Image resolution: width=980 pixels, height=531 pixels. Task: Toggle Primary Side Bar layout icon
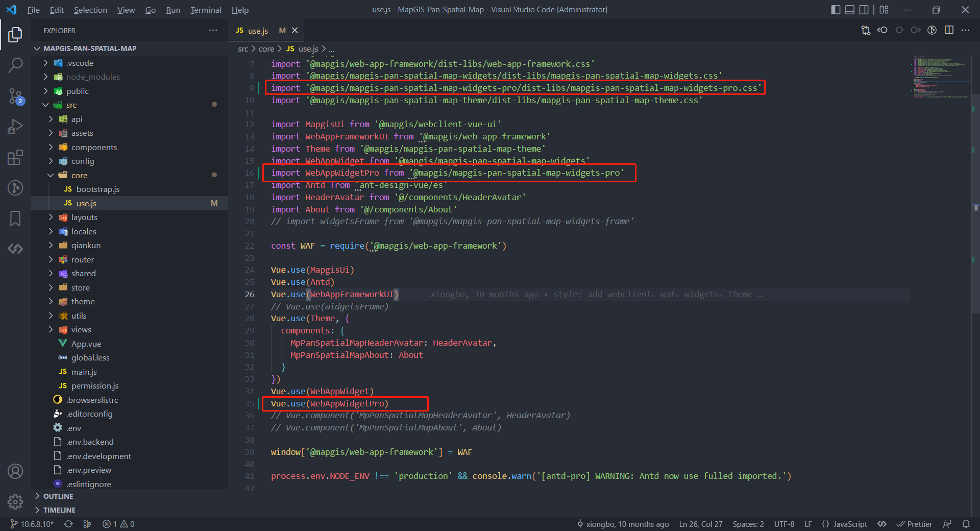click(836, 10)
